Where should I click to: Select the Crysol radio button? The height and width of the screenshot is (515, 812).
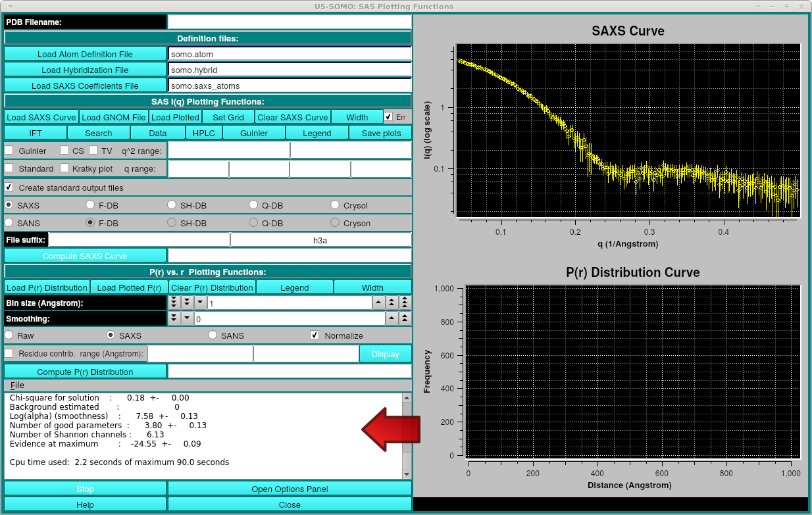336,205
